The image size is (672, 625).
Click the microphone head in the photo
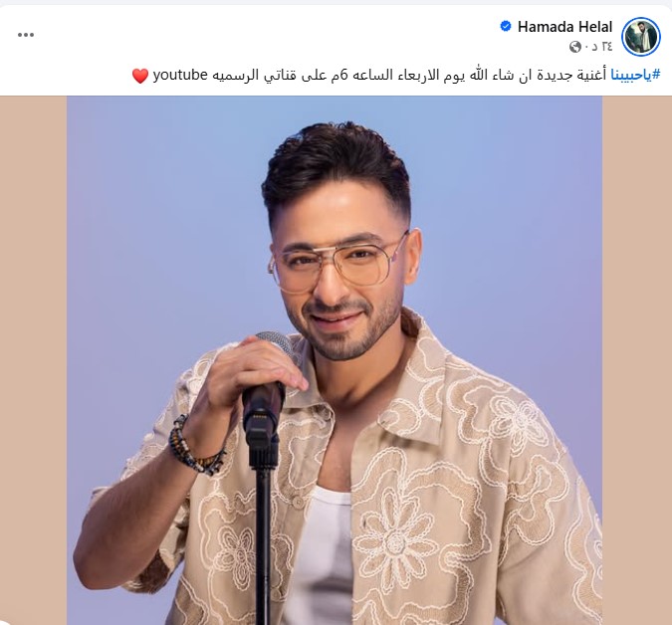pos(276,342)
